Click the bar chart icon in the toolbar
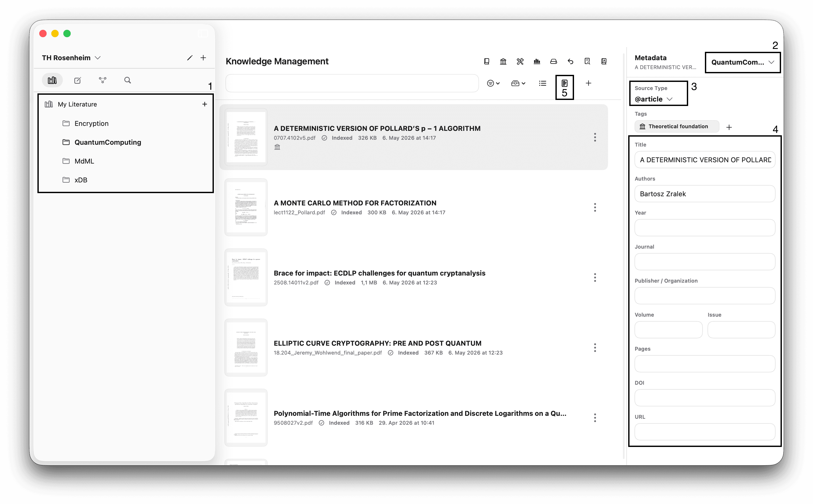 (x=537, y=61)
